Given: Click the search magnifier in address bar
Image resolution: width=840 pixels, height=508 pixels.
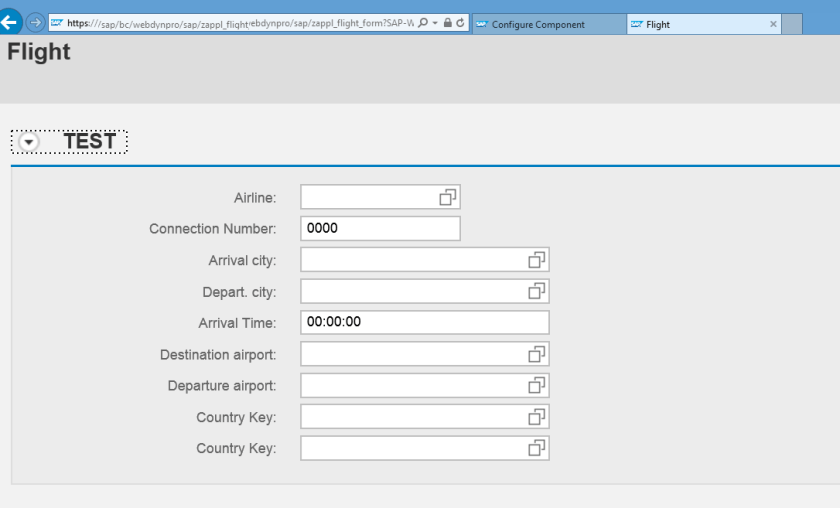Looking at the screenshot, I should click(x=423, y=23).
